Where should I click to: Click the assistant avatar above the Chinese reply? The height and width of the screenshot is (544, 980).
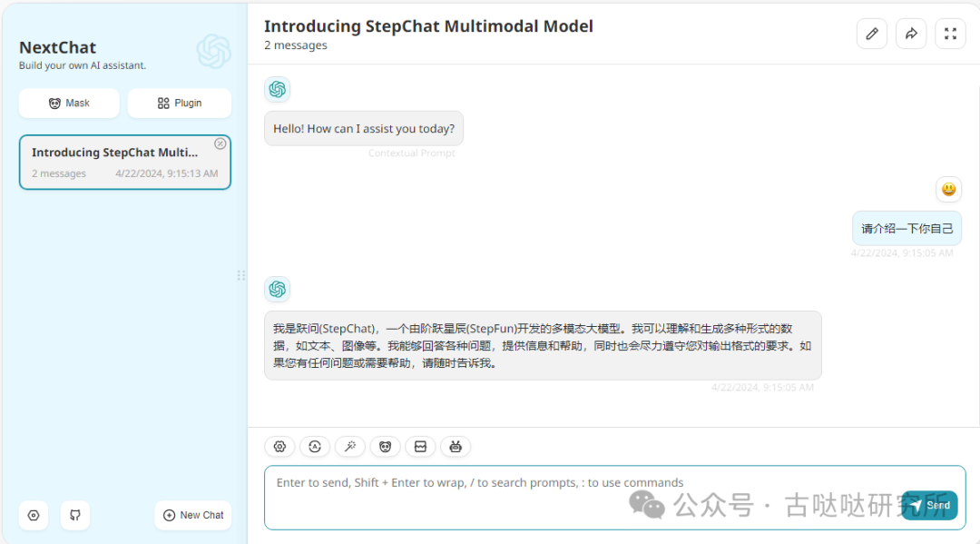tap(278, 289)
